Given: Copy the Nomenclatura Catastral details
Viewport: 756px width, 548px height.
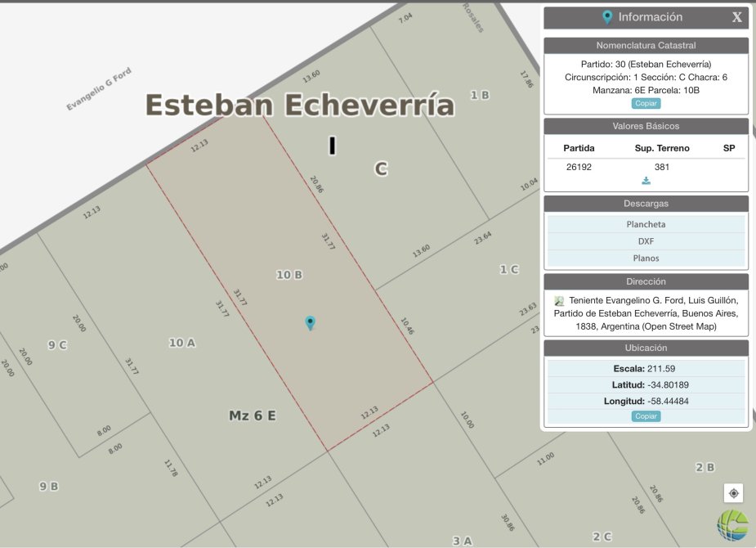Looking at the screenshot, I should pos(646,104).
